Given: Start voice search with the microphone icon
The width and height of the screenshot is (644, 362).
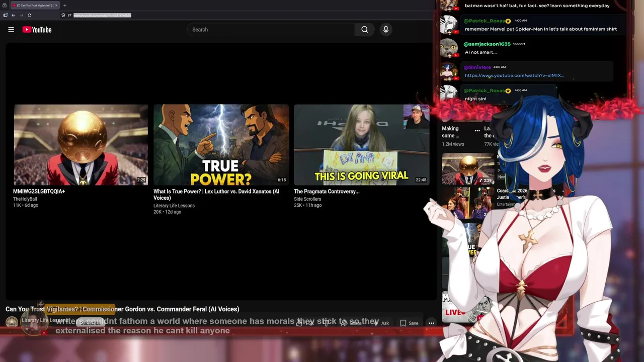Looking at the screenshot, I should pyautogui.click(x=386, y=30).
